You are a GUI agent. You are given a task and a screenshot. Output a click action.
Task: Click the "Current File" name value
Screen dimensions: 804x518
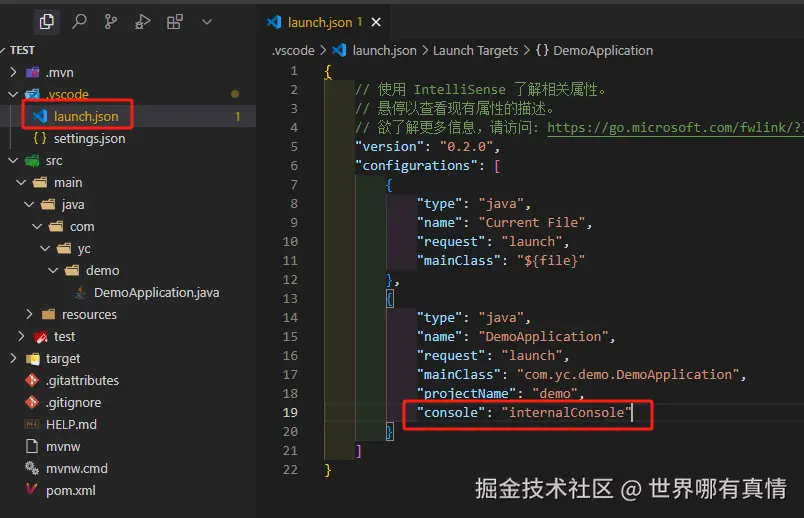532,223
